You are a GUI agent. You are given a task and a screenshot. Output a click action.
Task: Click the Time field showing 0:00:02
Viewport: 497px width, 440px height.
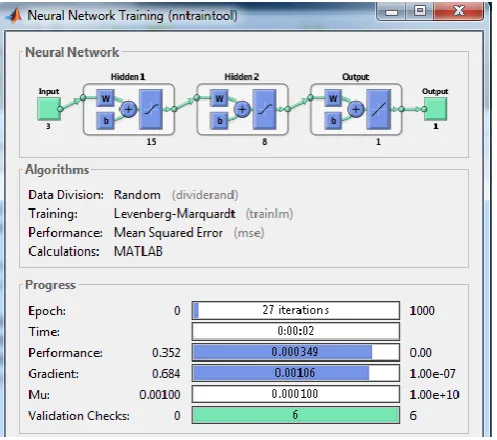click(296, 331)
